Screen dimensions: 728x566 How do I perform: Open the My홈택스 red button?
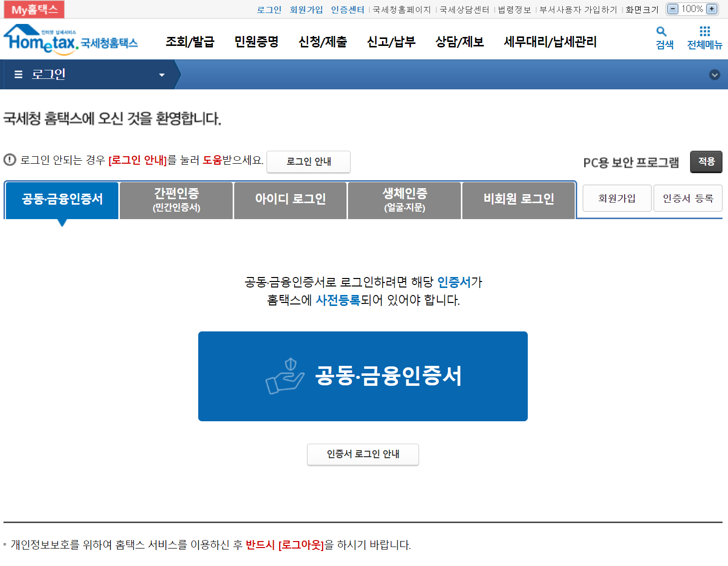34,9
